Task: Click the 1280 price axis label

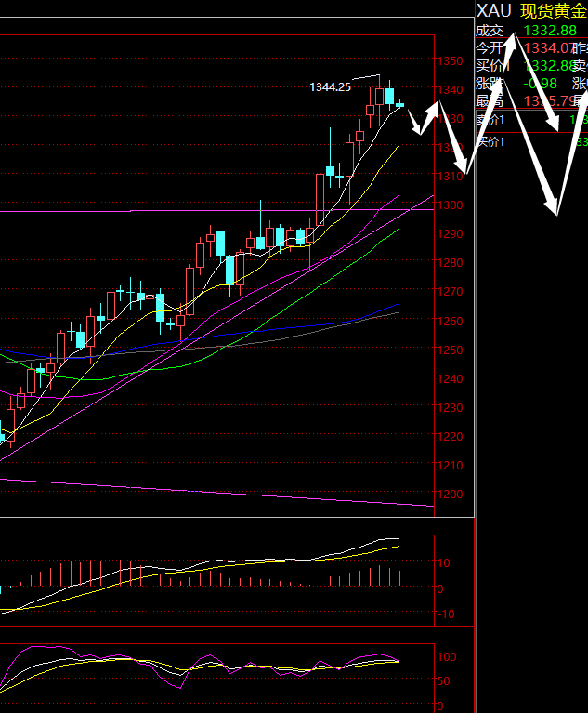Action: pyautogui.click(x=450, y=263)
